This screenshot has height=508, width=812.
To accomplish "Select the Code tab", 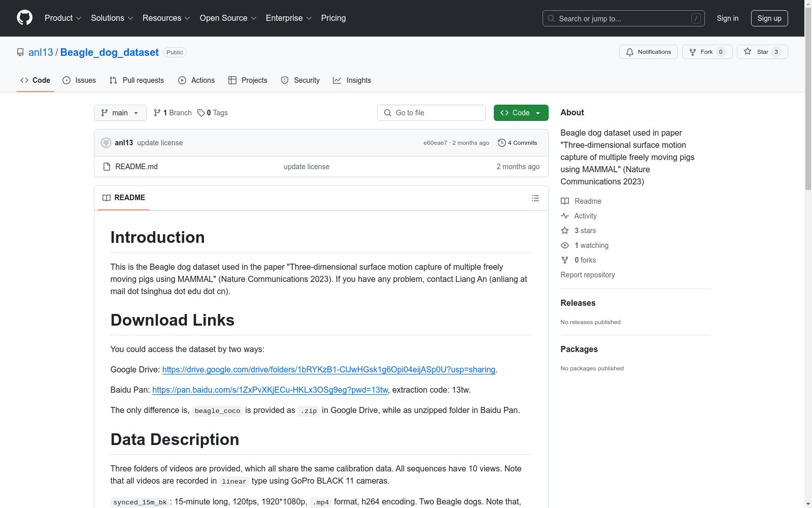I will pos(36,80).
